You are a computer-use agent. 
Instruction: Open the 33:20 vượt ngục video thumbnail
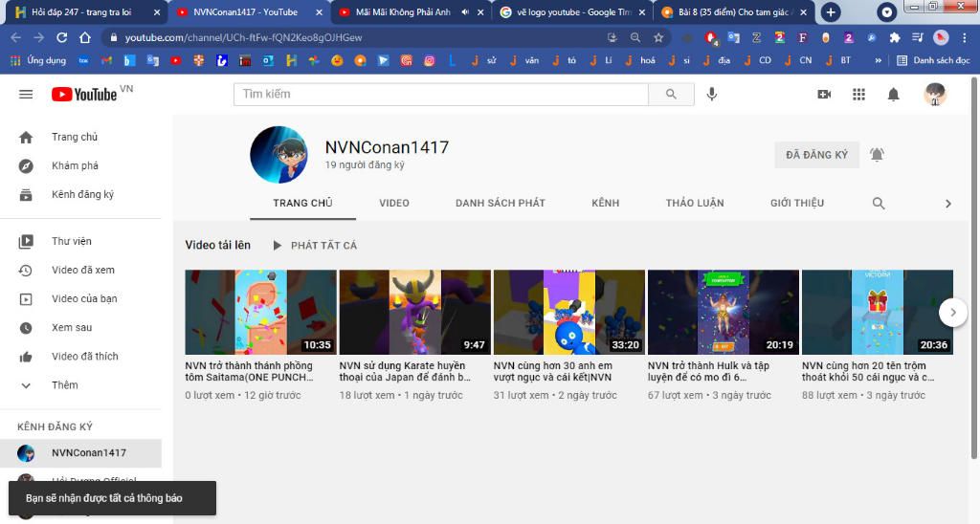pos(569,313)
